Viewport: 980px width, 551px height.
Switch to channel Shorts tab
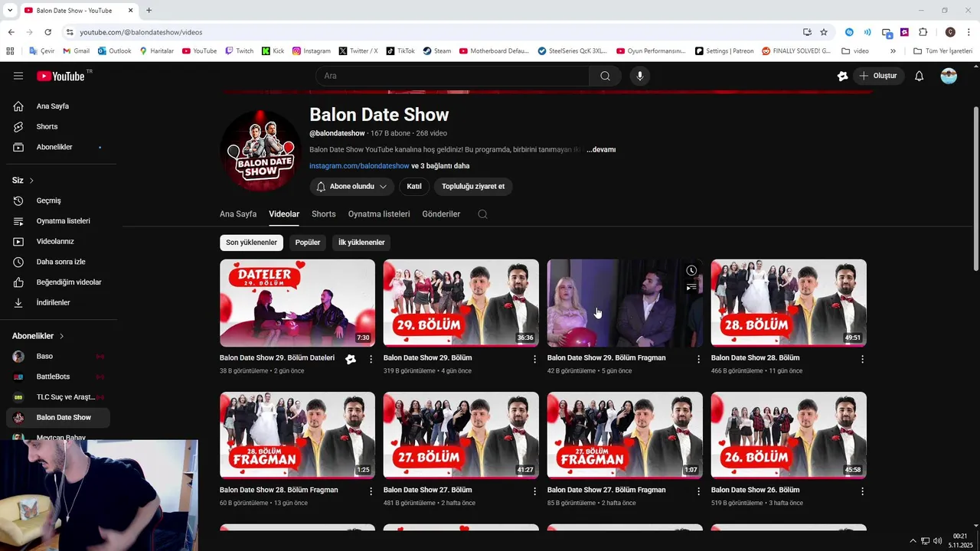(324, 214)
